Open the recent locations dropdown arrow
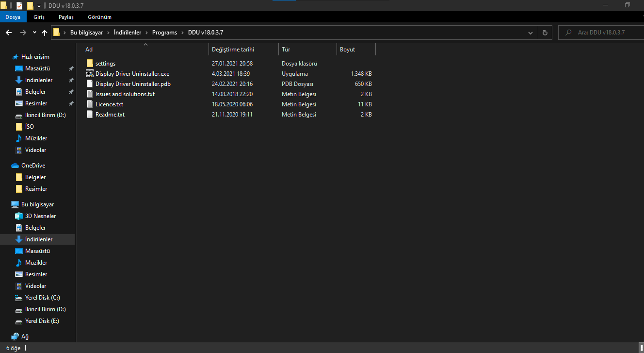644x353 pixels. (x=34, y=33)
